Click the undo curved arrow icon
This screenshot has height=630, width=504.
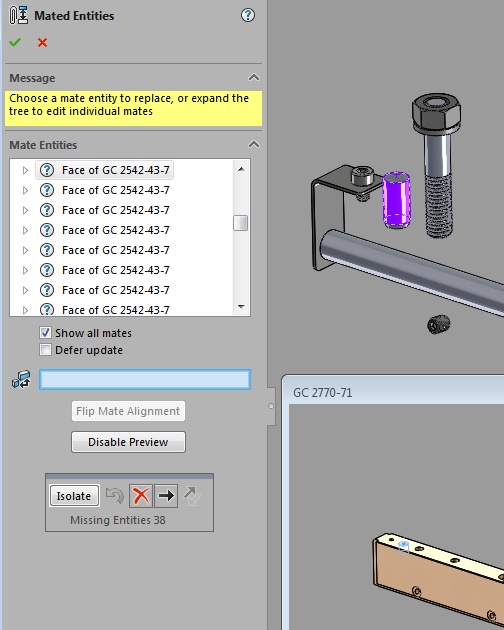point(115,495)
